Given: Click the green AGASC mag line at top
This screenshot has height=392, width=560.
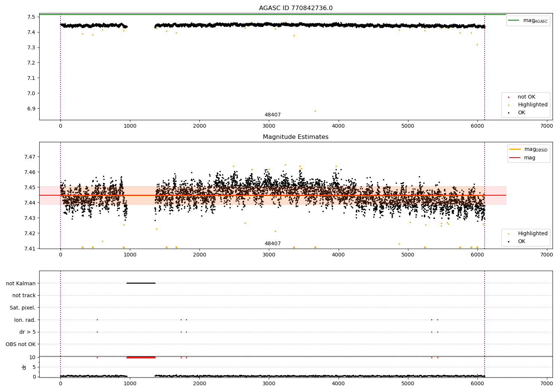Looking at the screenshot, I should 273,15.
